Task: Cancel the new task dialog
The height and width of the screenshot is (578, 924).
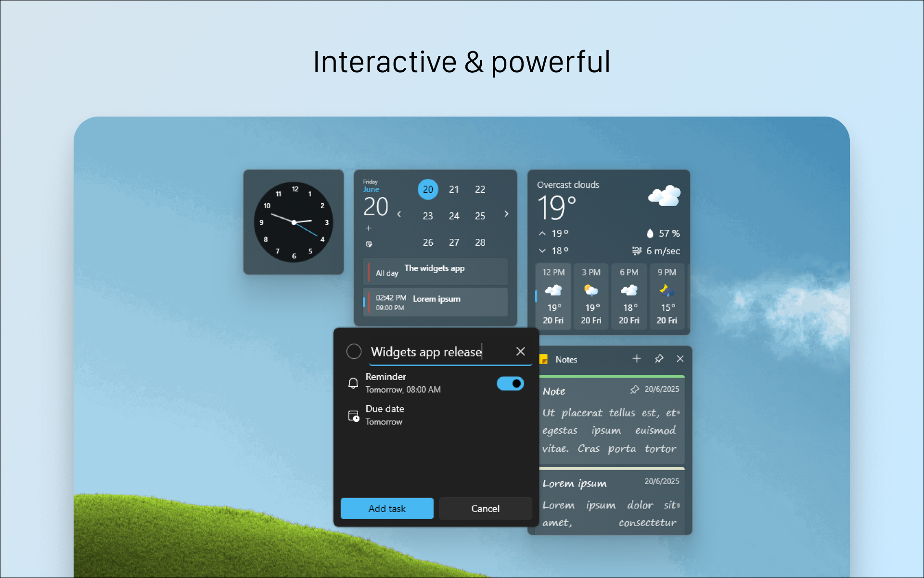Action: [485, 508]
